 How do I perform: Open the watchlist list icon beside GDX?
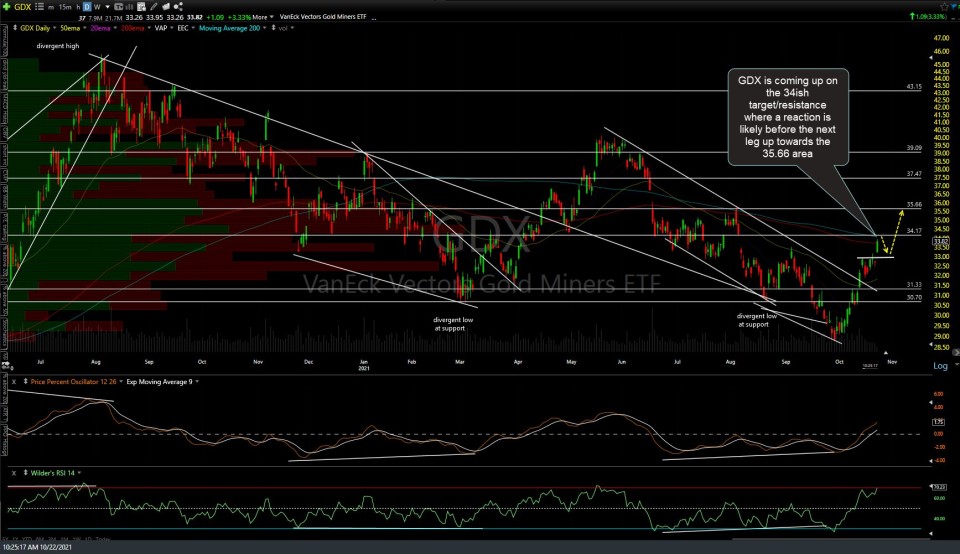click(39, 7)
